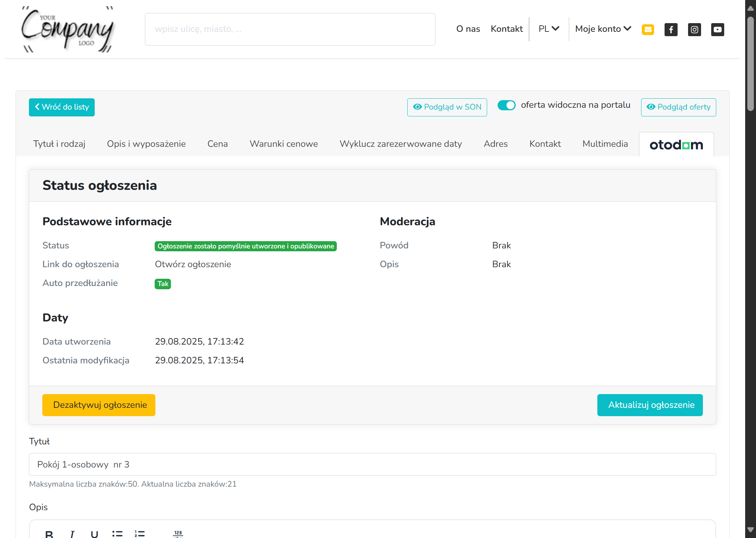Screen dimensions: 756x538
Task: Open the Kontakt link in the header
Action: coord(507,29)
